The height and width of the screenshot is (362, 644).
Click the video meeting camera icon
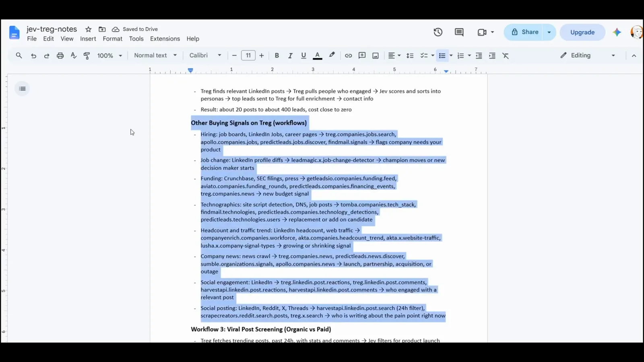point(482,32)
